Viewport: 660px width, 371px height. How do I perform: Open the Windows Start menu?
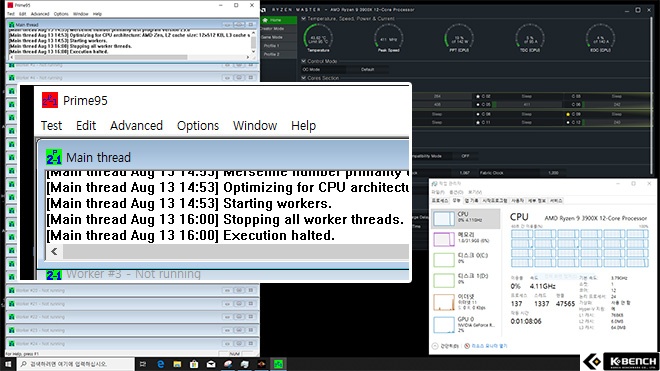coord(8,364)
